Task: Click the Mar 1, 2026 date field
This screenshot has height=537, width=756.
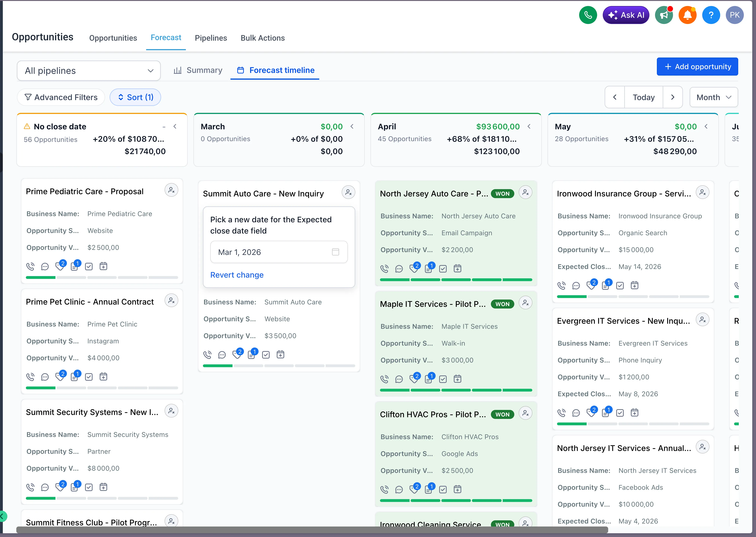Action: tap(279, 252)
